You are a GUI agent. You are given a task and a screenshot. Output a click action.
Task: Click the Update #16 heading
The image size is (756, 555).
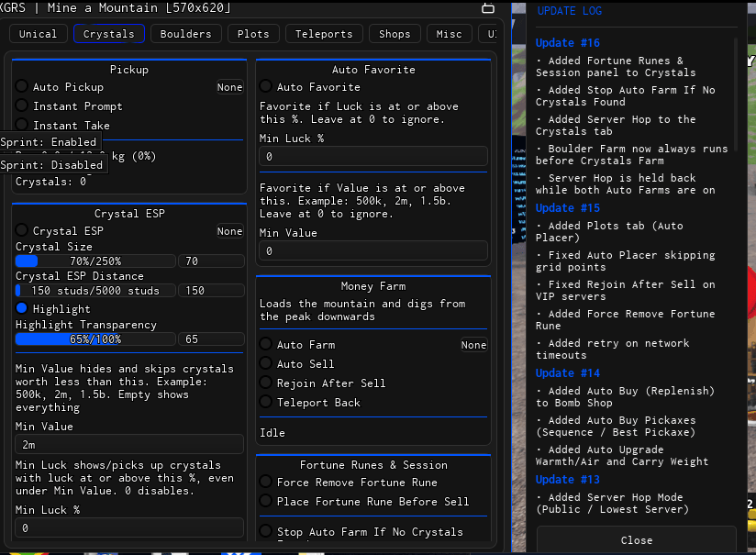568,43
